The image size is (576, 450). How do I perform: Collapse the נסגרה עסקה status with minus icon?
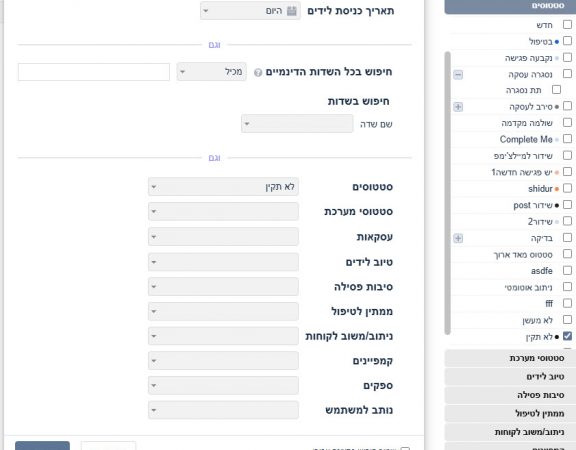458,75
